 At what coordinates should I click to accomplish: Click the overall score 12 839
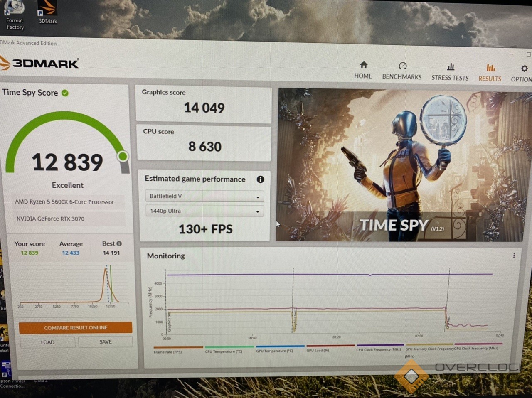pyautogui.click(x=67, y=162)
